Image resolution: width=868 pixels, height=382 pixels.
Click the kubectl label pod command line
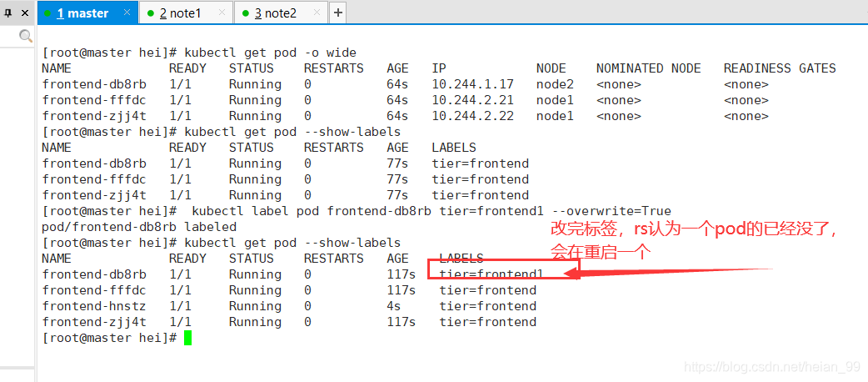tap(432, 211)
